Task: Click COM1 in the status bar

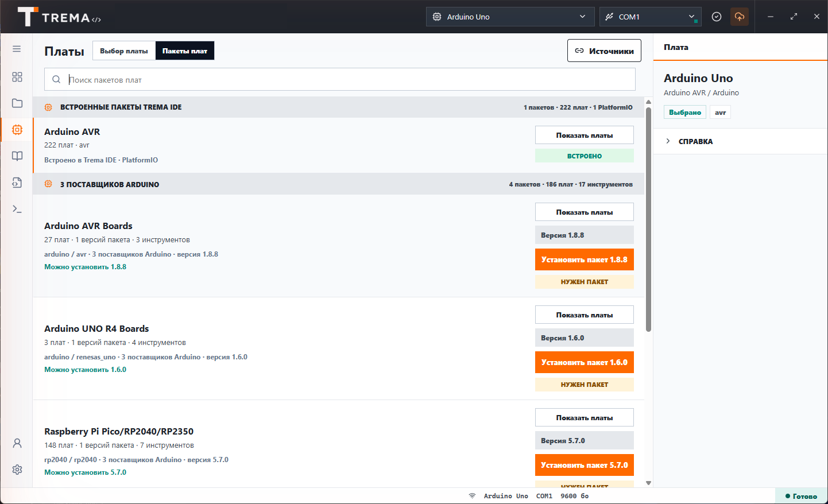Action: click(x=544, y=496)
